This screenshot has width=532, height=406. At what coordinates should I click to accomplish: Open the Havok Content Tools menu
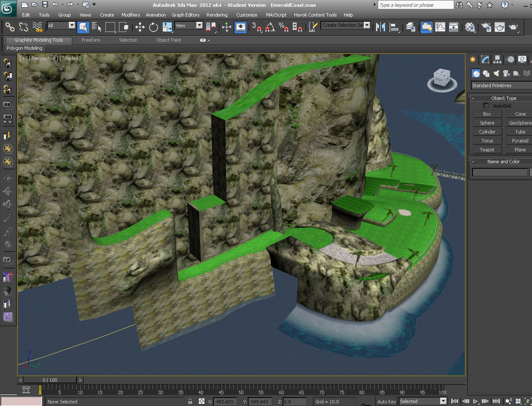point(315,15)
